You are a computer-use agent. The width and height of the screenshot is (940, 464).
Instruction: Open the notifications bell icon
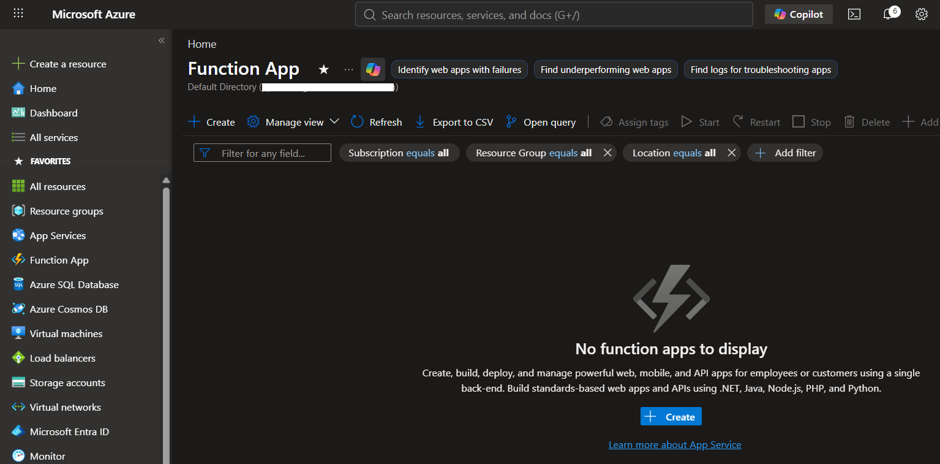click(x=889, y=14)
